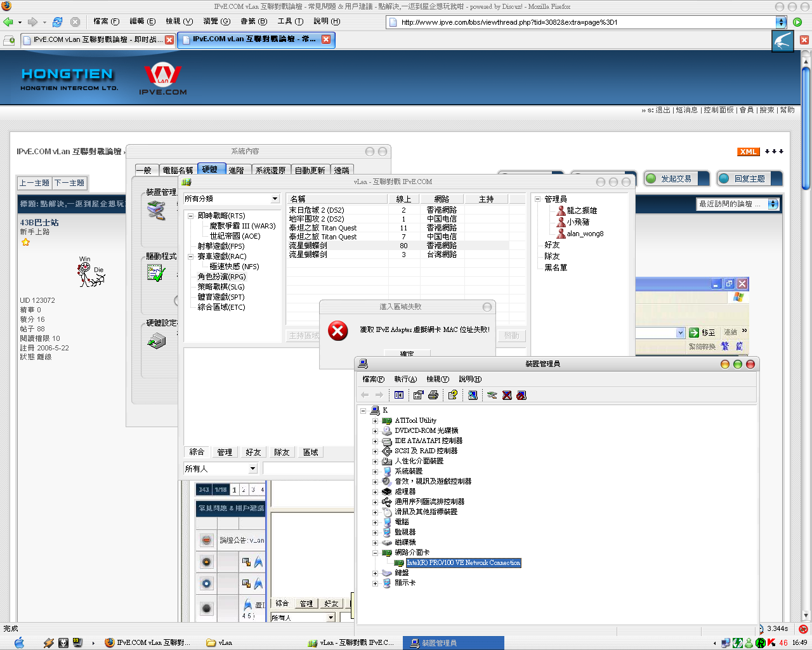This screenshot has height=650, width=812.
Task: Click the 回复主題 reply button
Action: point(750,179)
